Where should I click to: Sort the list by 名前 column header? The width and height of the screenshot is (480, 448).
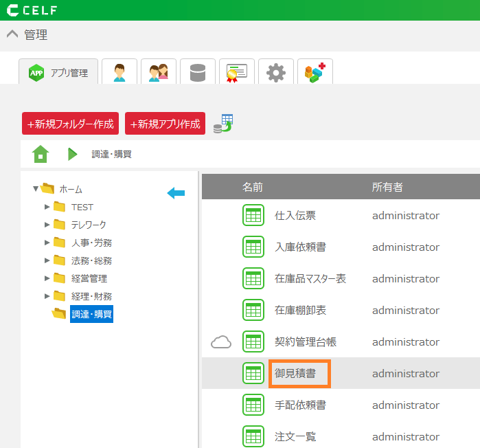253,187
